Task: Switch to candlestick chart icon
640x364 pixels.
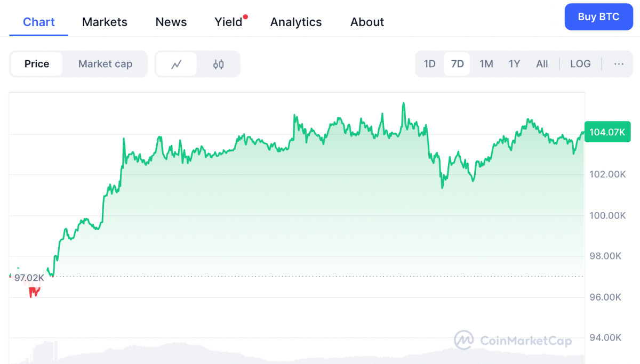Action: (x=218, y=64)
